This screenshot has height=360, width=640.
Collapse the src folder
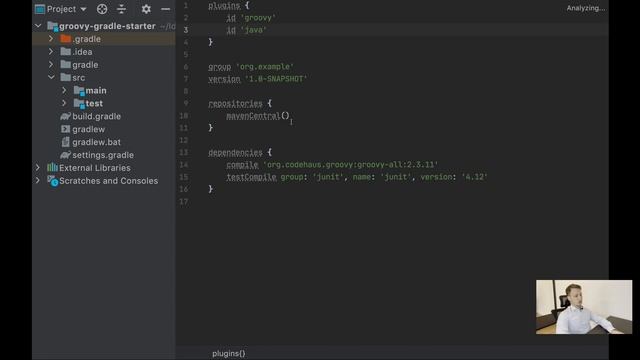point(51,78)
